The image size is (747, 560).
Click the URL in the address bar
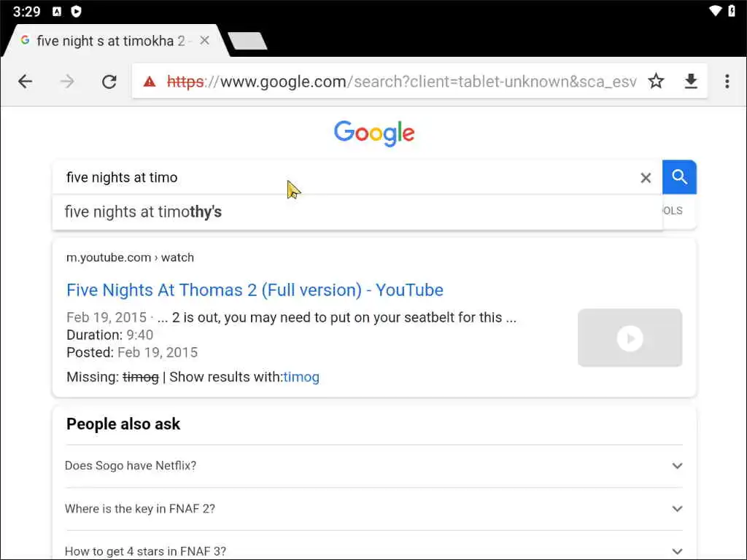[401, 82]
